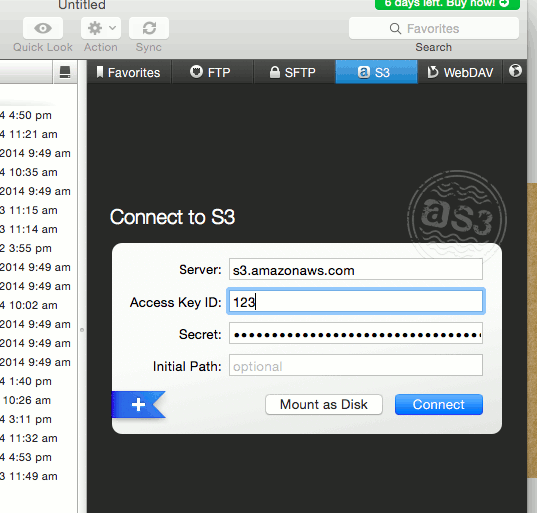Viewport: 537px width, 513px height.
Task: Open the globe tab icon
Action: 515,71
